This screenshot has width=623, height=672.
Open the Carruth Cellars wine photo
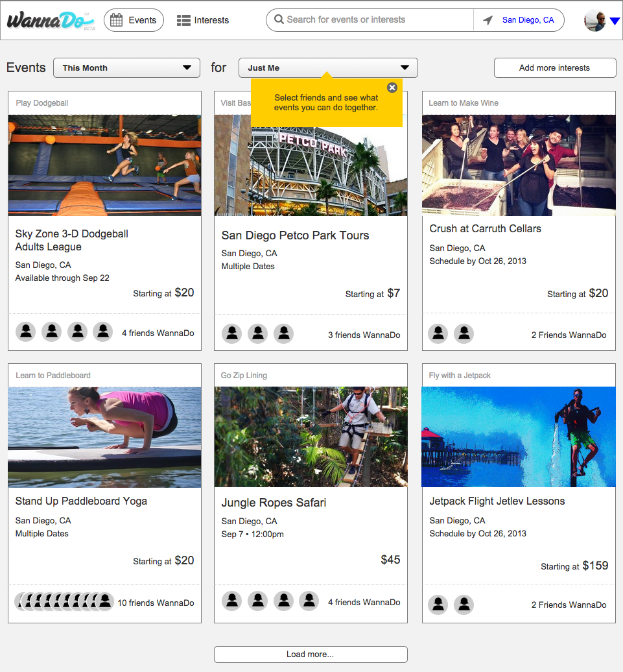tap(519, 165)
